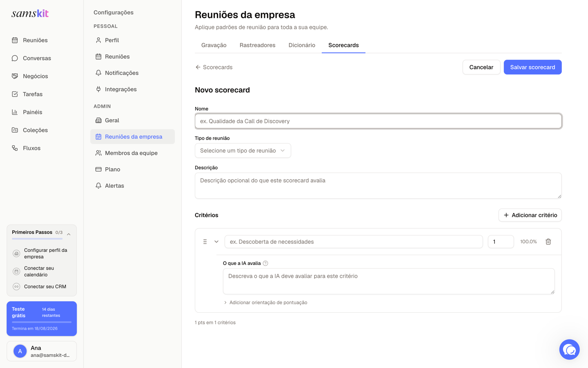Screen dimensions: 588x368
Task: Click the criterion weight field
Action: (501, 242)
